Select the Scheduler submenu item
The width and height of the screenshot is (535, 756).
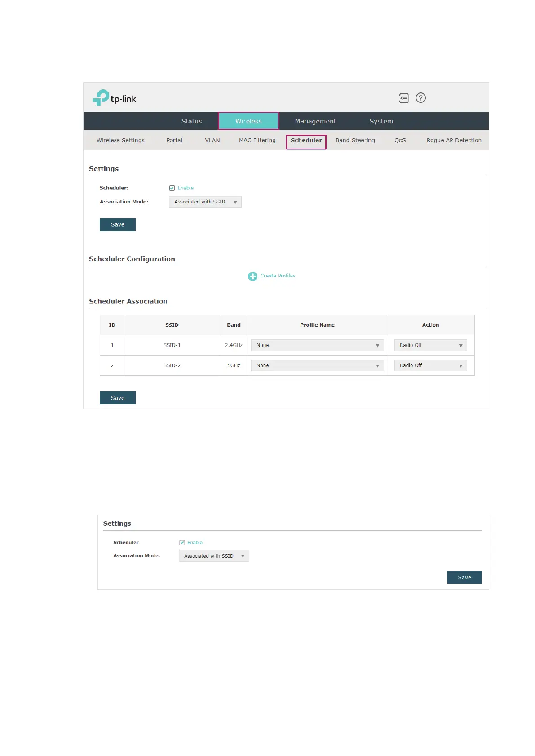point(306,141)
